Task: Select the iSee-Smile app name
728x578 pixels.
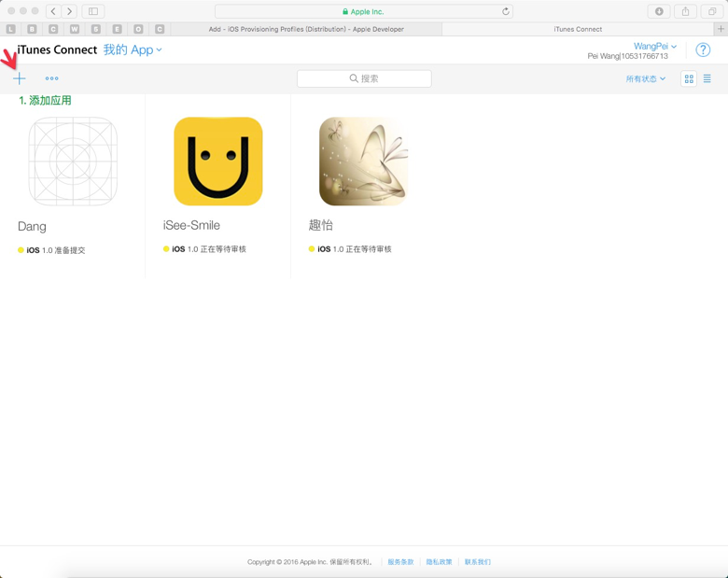Action: (191, 225)
